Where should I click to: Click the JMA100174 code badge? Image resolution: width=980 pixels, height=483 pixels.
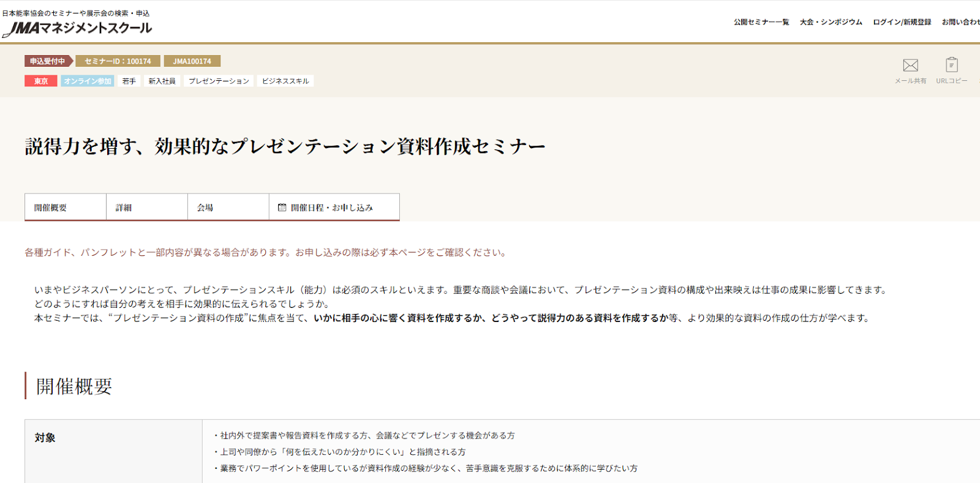point(192,61)
